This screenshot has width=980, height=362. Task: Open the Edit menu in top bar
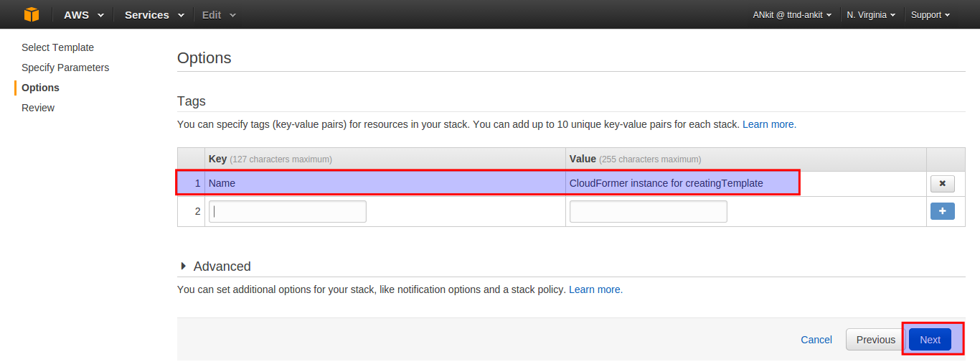click(219, 14)
